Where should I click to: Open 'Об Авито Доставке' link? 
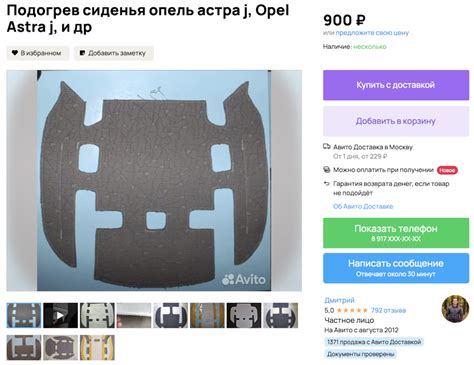pyautogui.click(x=363, y=206)
